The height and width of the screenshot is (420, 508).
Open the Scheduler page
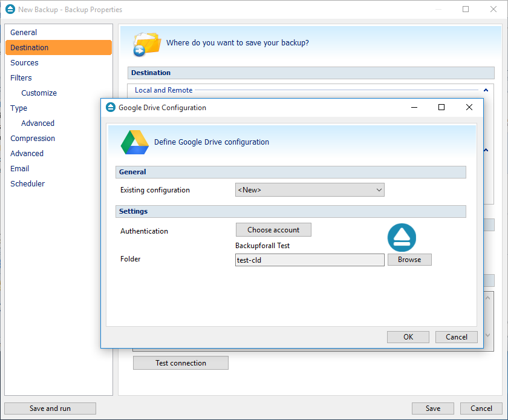pyautogui.click(x=28, y=183)
